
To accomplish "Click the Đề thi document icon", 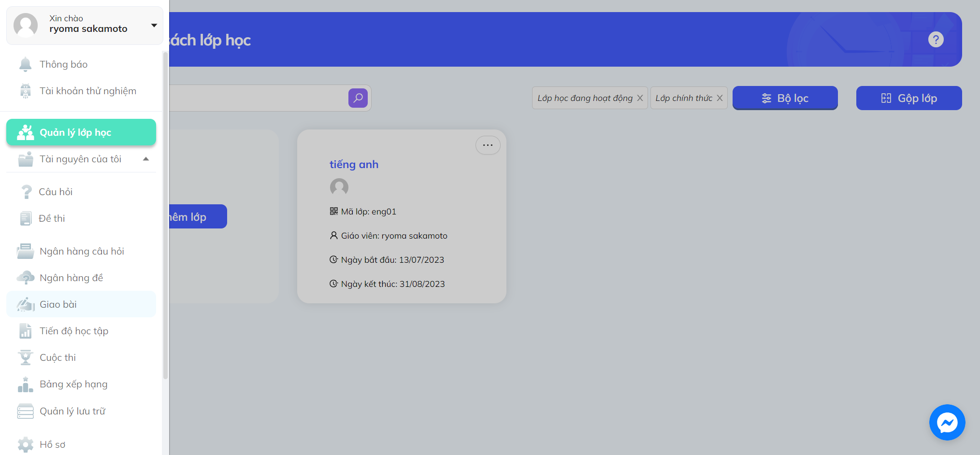I will point(26,218).
